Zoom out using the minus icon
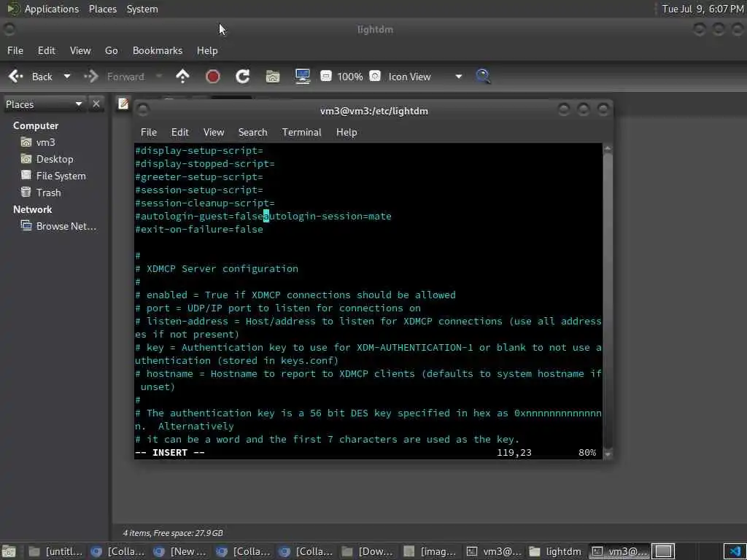 [x=326, y=76]
